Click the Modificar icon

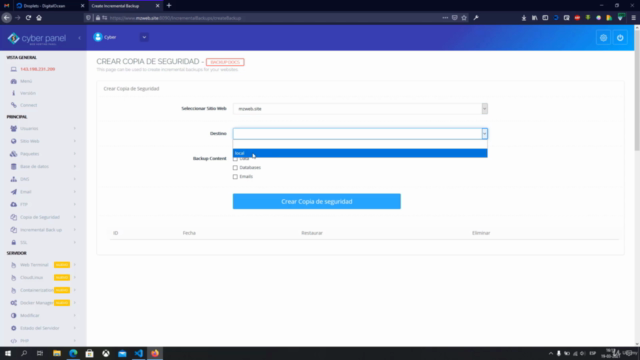[x=13, y=316]
